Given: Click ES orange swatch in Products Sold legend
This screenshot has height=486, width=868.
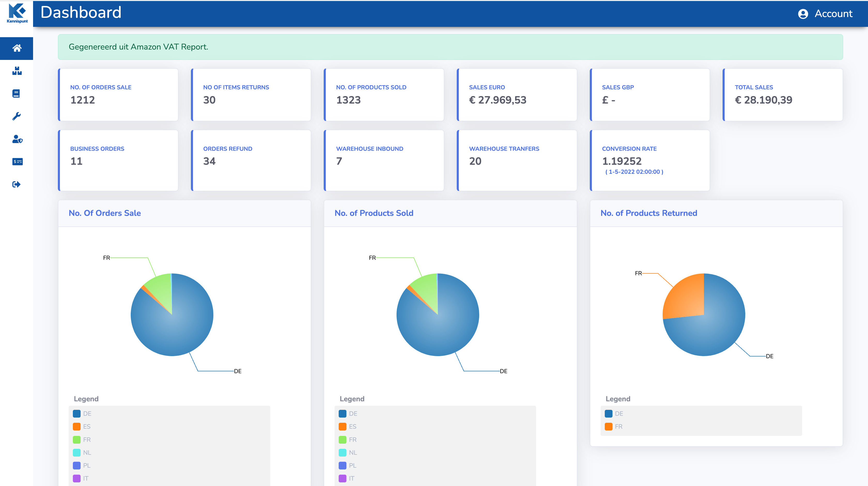Looking at the screenshot, I should coord(342,426).
